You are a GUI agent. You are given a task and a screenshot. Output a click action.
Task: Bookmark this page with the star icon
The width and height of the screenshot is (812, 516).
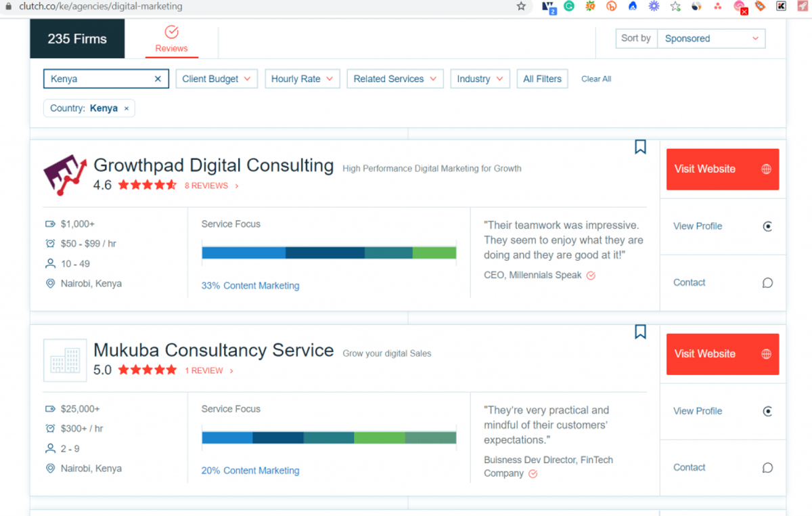point(521,6)
